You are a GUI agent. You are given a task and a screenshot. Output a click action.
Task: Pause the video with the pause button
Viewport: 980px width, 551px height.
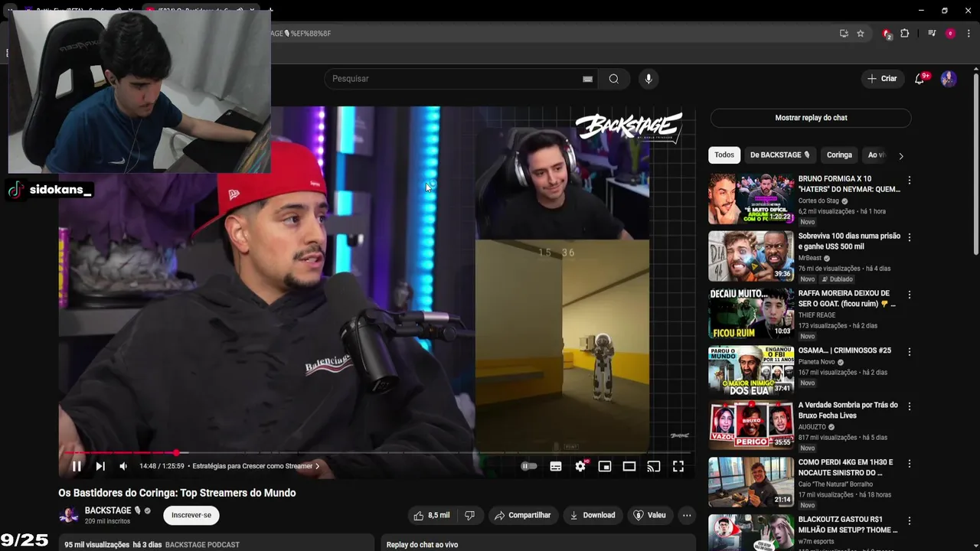pos(77,466)
